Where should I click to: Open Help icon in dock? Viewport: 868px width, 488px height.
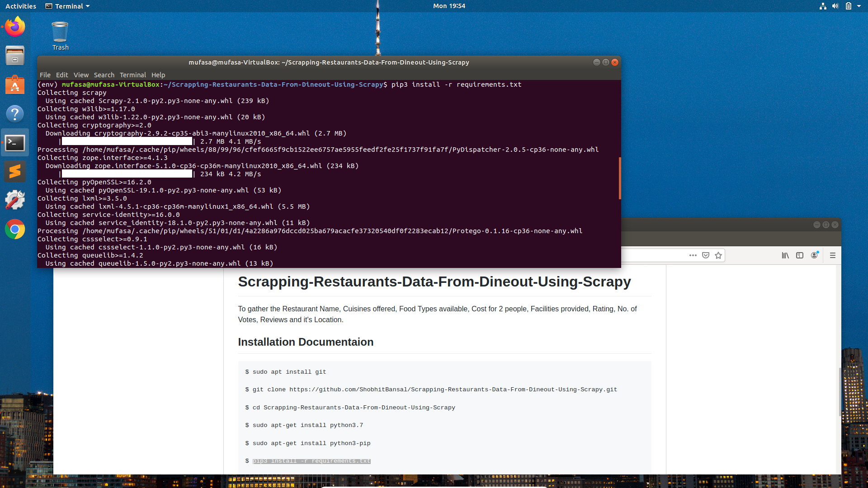(x=15, y=114)
